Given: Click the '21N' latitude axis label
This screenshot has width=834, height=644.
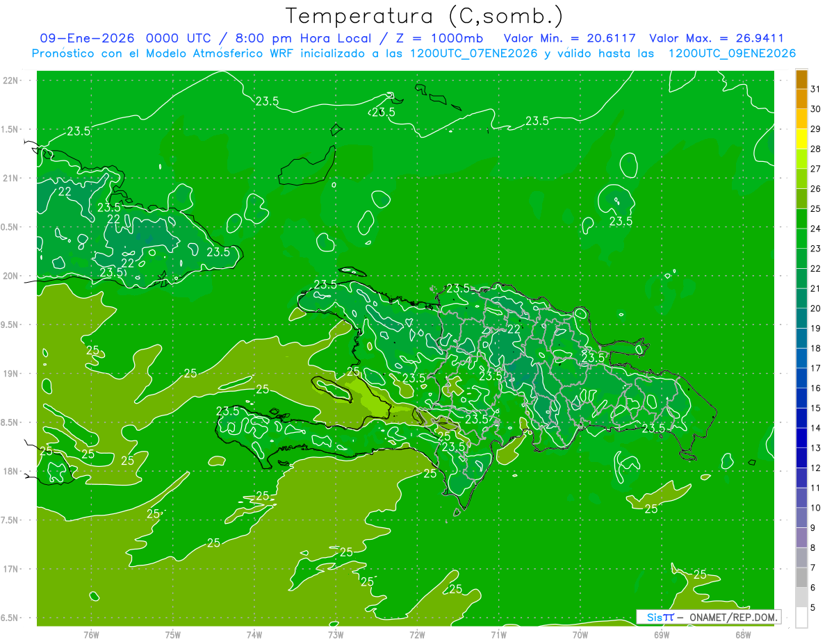Looking at the screenshot, I should (10, 179).
